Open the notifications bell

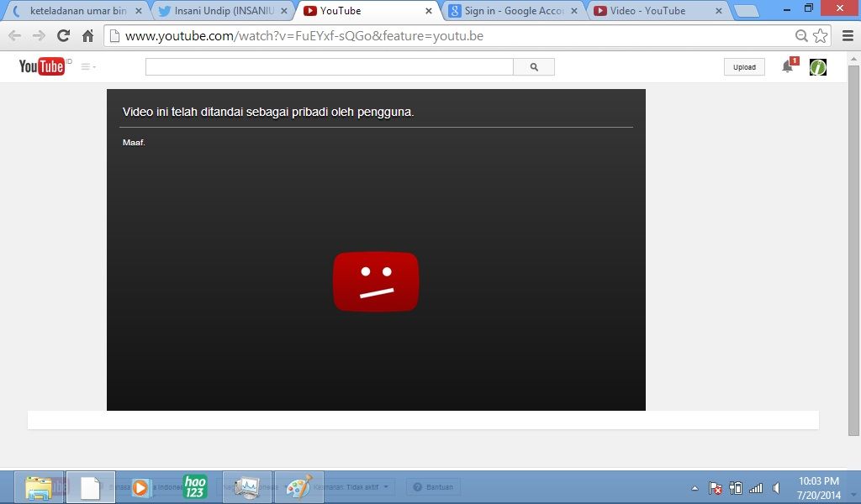click(788, 66)
